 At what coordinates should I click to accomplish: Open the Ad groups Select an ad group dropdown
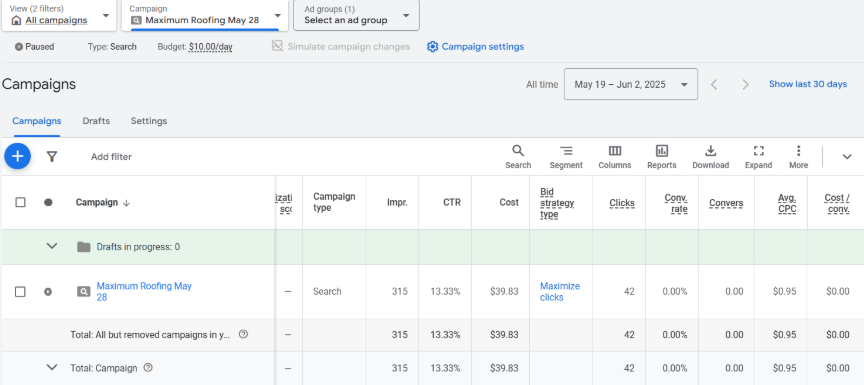click(x=357, y=15)
